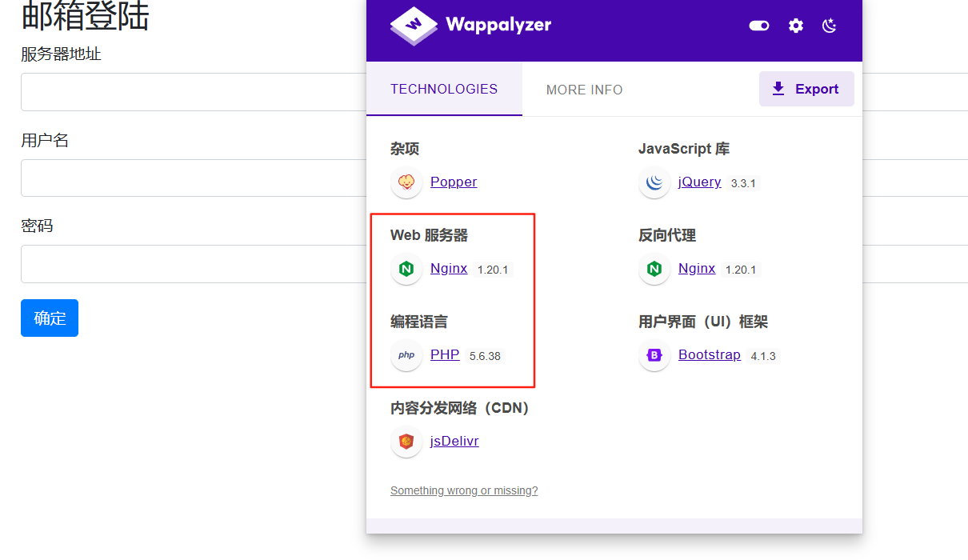Open the Popper link
Viewport: 968px width, 560px height.
click(454, 182)
